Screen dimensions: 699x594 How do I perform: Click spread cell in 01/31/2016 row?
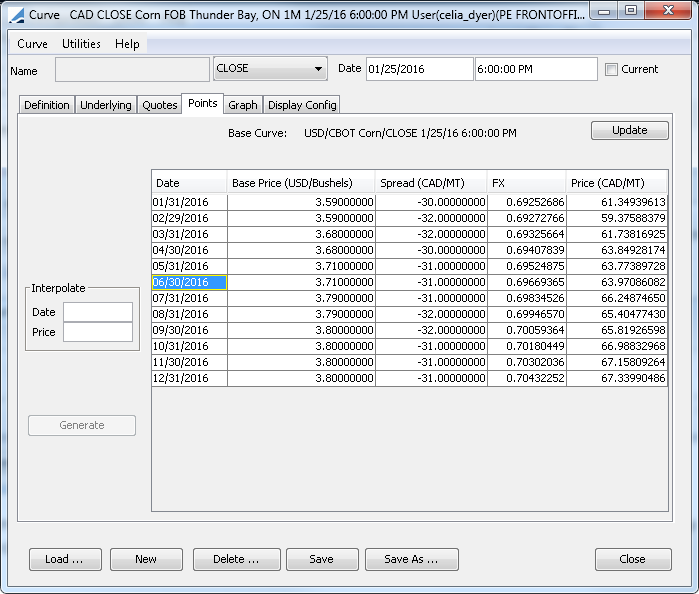pos(431,202)
